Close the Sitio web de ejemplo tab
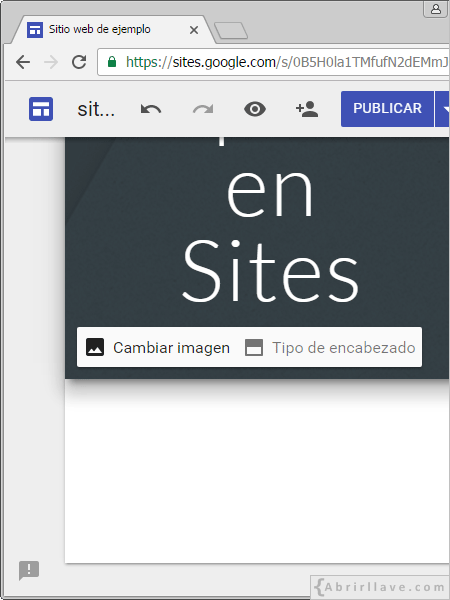 194,30
